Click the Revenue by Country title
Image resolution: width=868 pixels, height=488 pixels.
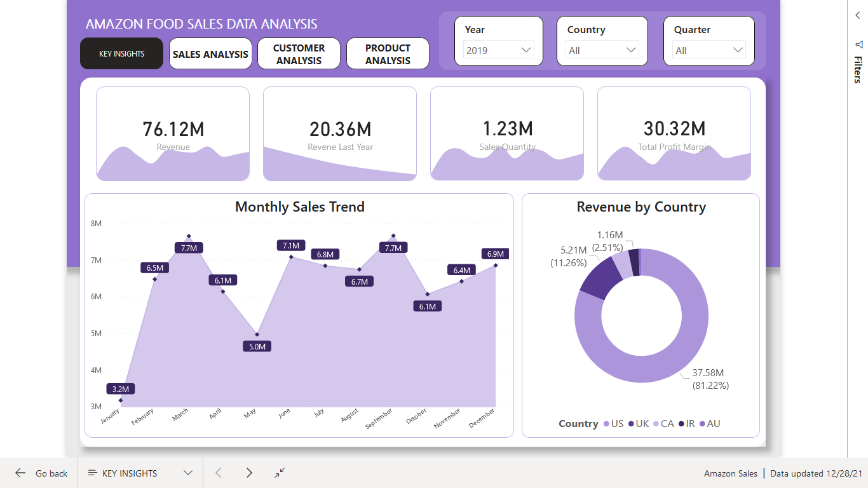(641, 207)
